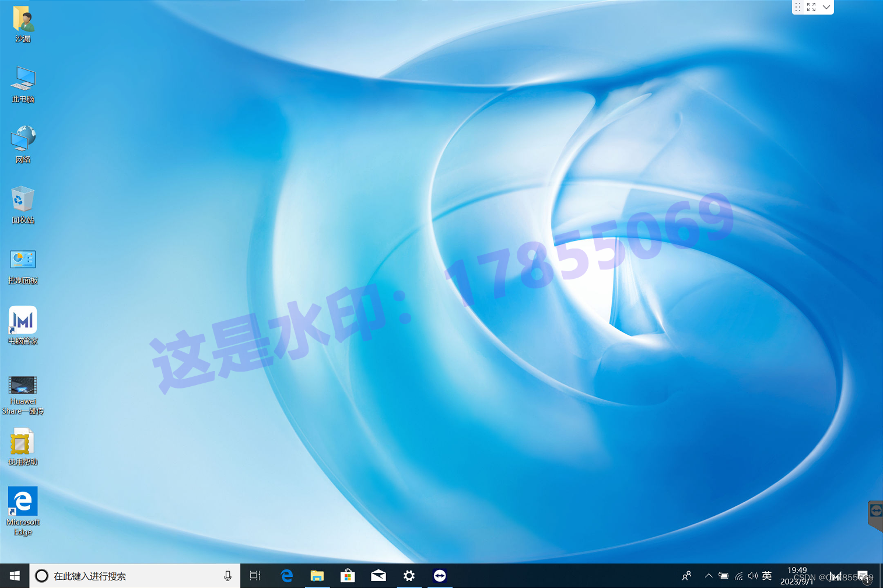Viewport: 883px width, 588px height.
Task: Open the Action Center notifications
Action: (x=864, y=576)
